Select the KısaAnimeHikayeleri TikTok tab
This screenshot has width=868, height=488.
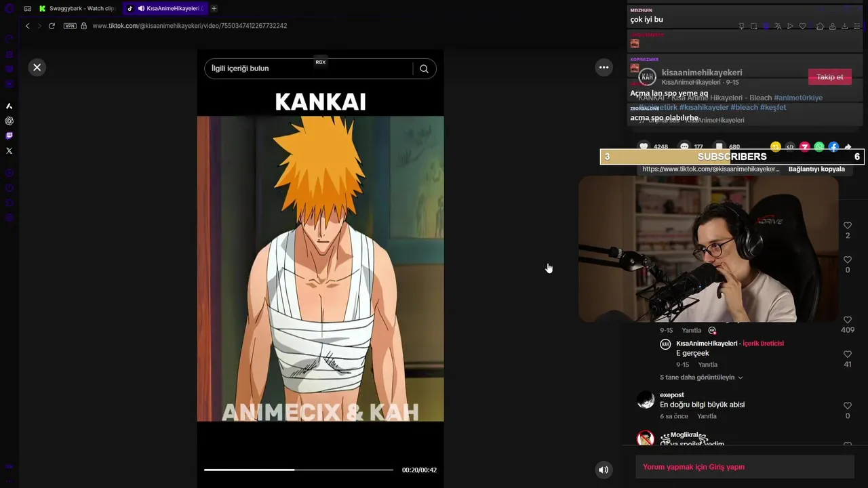[165, 9]
